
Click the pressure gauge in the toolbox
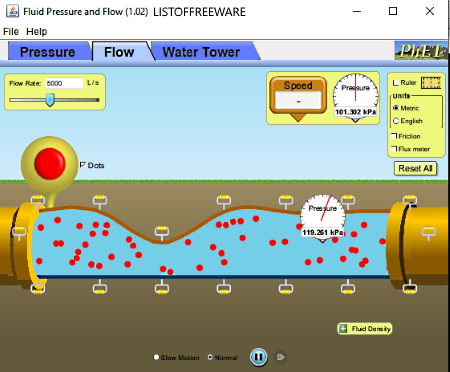click(356, 98)
